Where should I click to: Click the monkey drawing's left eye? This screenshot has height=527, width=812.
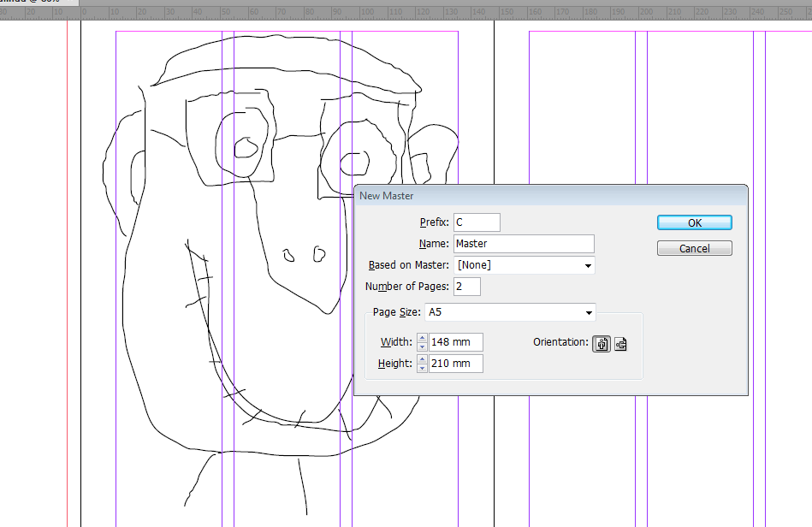[x=246, y=147]
